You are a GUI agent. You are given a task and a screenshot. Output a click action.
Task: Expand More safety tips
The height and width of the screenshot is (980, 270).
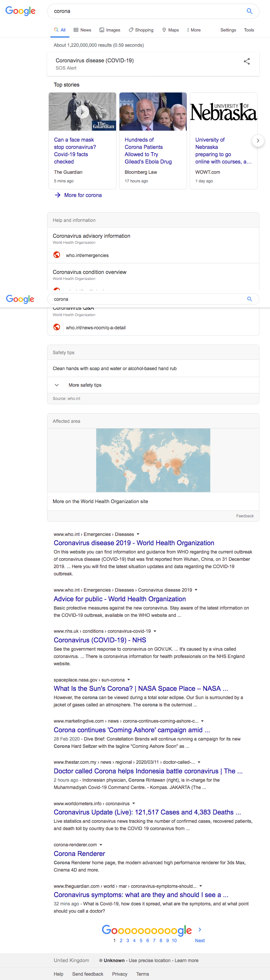click(153, 385)
